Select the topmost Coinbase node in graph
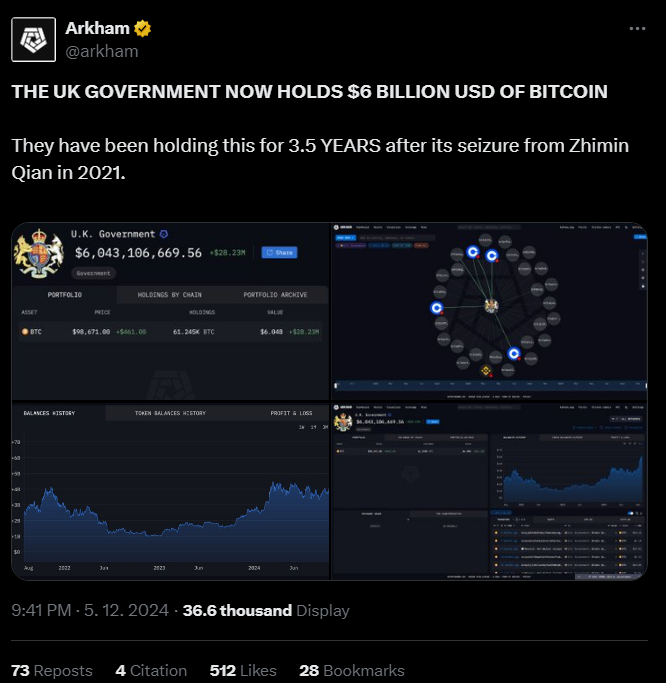Screen dimensions: 666x683 point(473,252)
